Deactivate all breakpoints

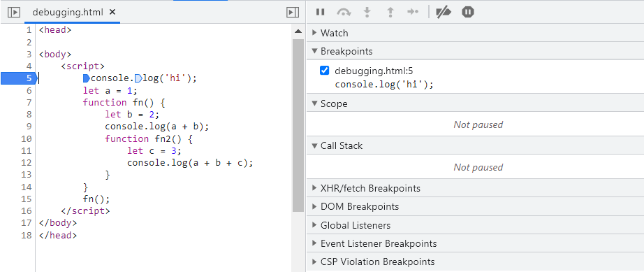(444, 13)
